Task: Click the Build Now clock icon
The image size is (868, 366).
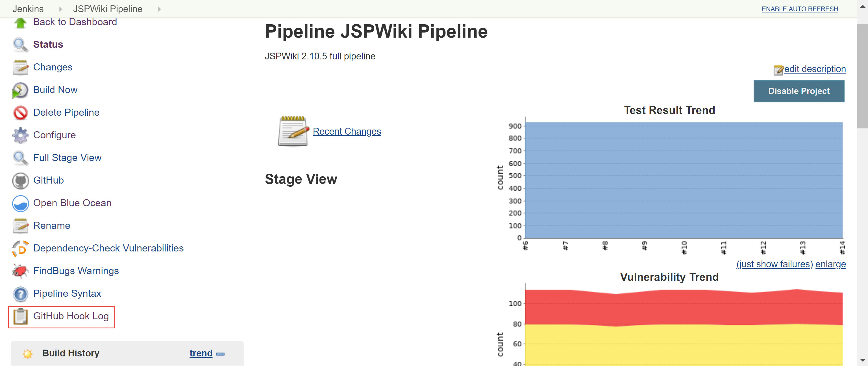Action: point(20,90)
